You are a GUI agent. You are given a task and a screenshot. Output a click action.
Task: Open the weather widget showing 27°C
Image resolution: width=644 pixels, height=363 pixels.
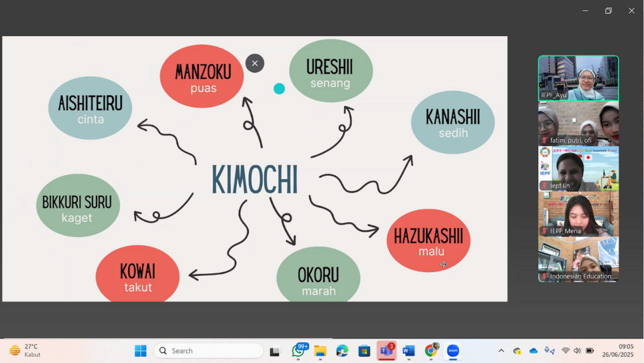tap(26, 350)
